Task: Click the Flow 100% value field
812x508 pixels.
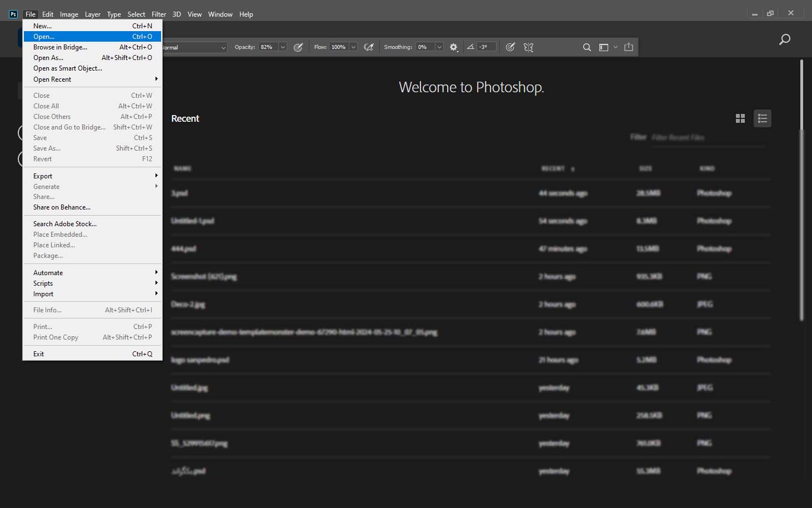Action: [x=339, y=47]
